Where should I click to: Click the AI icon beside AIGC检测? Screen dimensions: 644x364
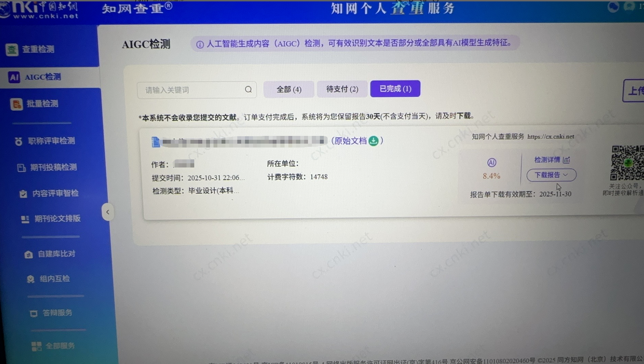pos(14,77)
